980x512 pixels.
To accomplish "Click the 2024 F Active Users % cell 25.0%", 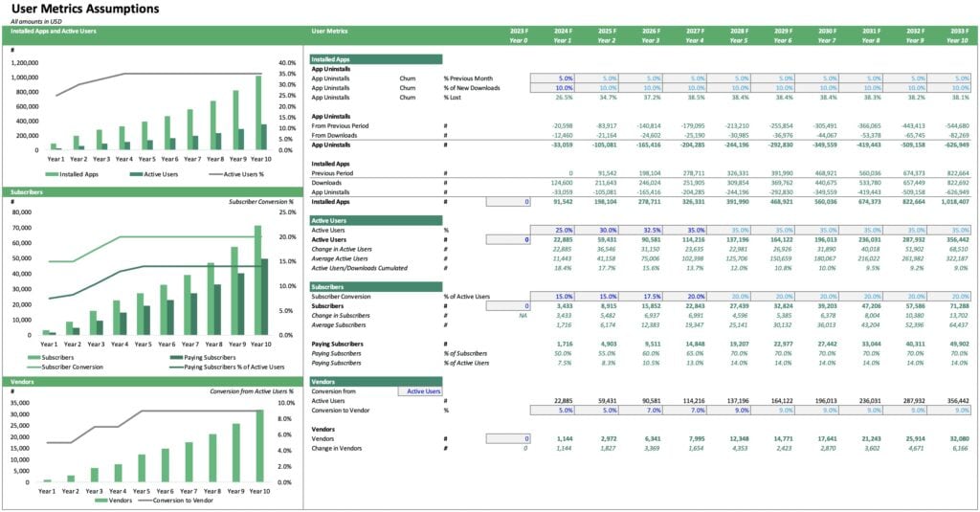I will click(552, 230).
